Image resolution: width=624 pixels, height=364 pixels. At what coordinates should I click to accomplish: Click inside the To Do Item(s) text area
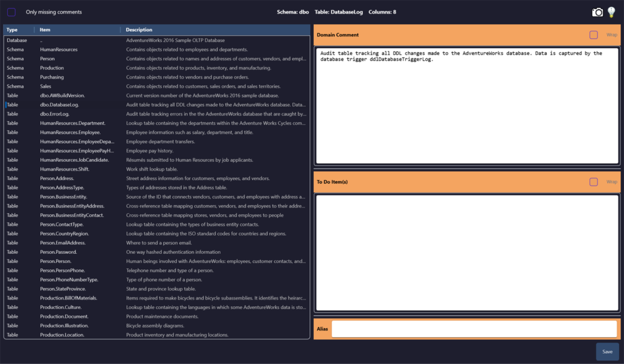pos(467,253)
